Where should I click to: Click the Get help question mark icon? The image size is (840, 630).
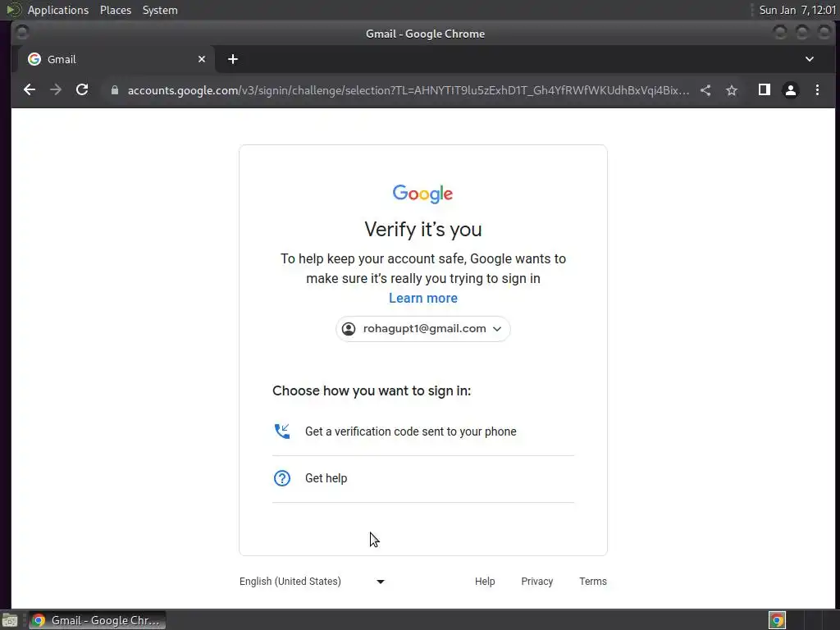pyautogui.click(x=282, y=478)
